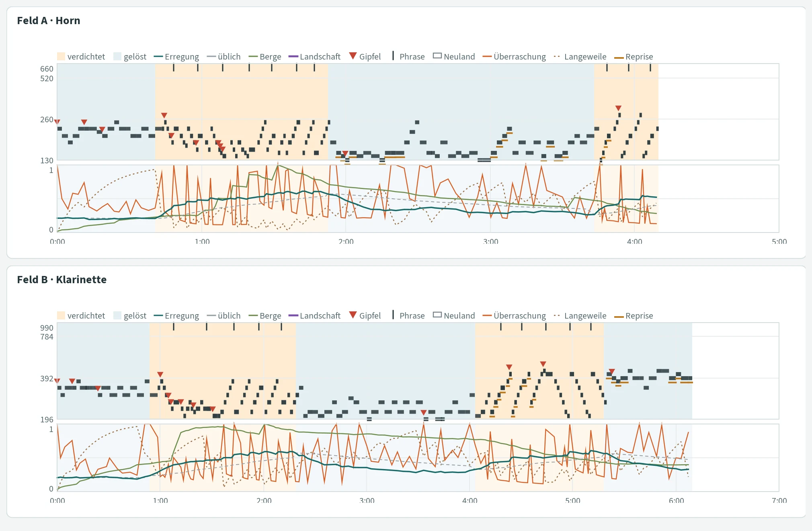Click Gipfel marker near 2:00 in Horn chart

pos(345,153)
